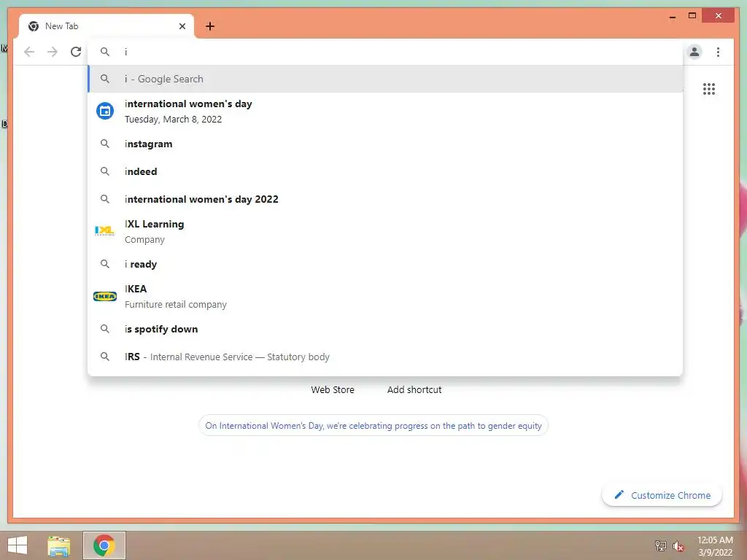Select the New Tab tab
This screenshot has width=747, height=560.
[107, 26]
